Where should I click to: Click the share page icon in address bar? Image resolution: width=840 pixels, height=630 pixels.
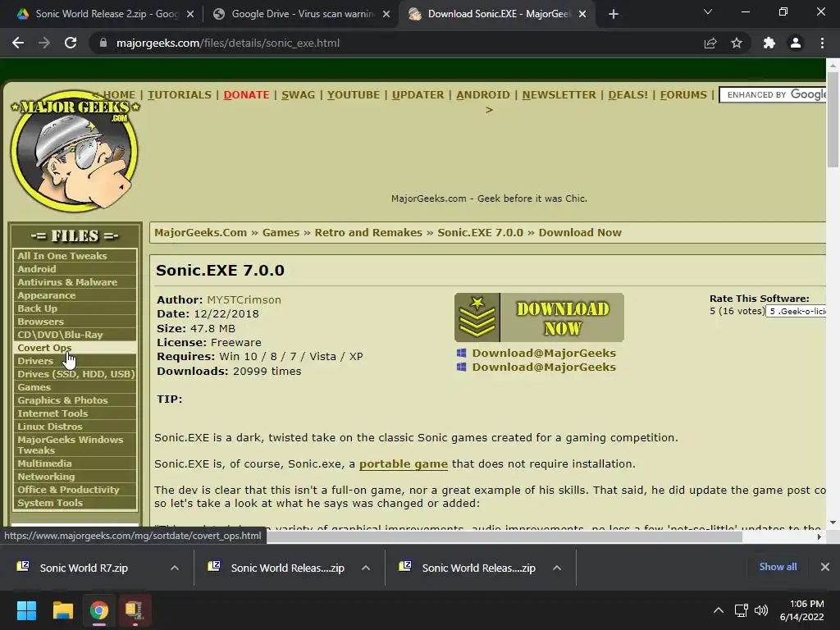tap(710, 43)
